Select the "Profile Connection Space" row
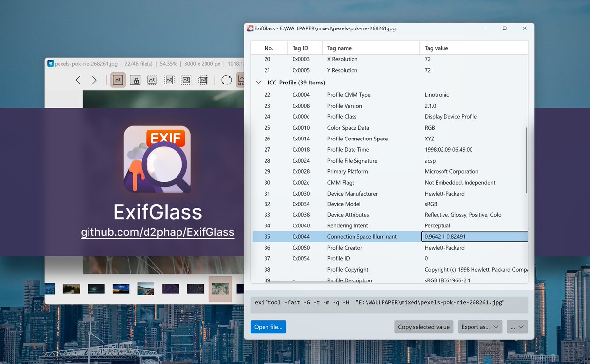The height and width of the screenshot is (364, 590). click(390, 139)
